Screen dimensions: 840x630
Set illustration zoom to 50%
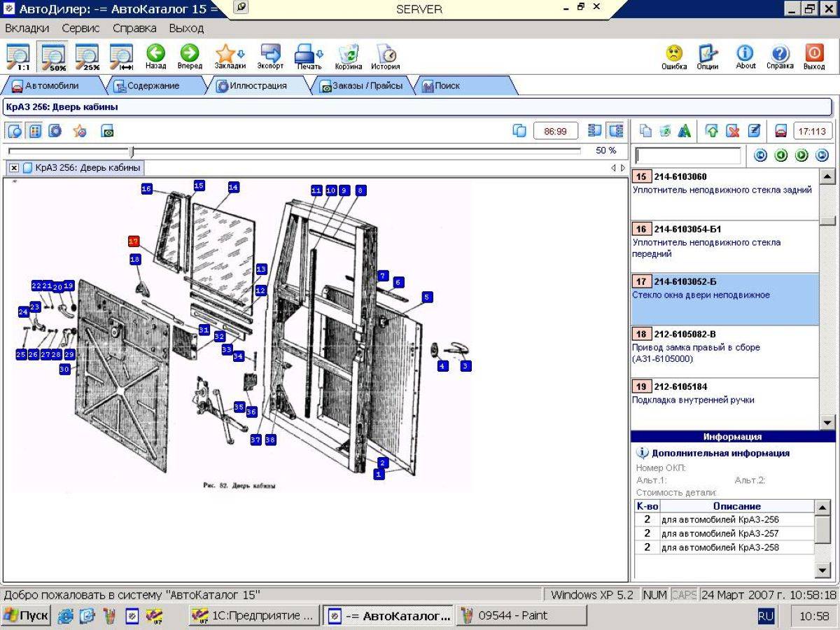click(x=53, y=57)
